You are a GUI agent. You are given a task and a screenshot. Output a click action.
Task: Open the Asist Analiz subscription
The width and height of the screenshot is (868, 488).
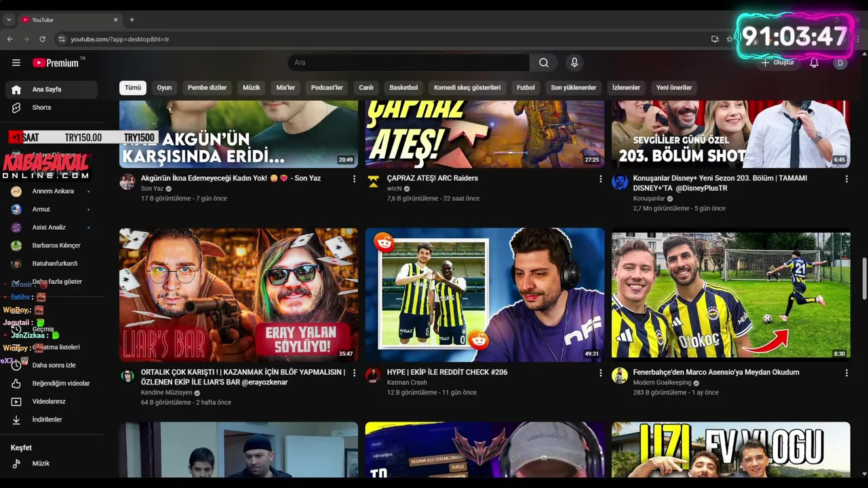click(x=52, y=228)
